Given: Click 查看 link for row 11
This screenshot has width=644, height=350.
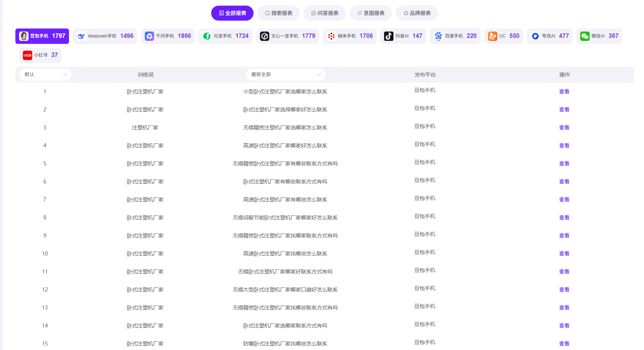Looking at the screenshot, I should point(564,272).
